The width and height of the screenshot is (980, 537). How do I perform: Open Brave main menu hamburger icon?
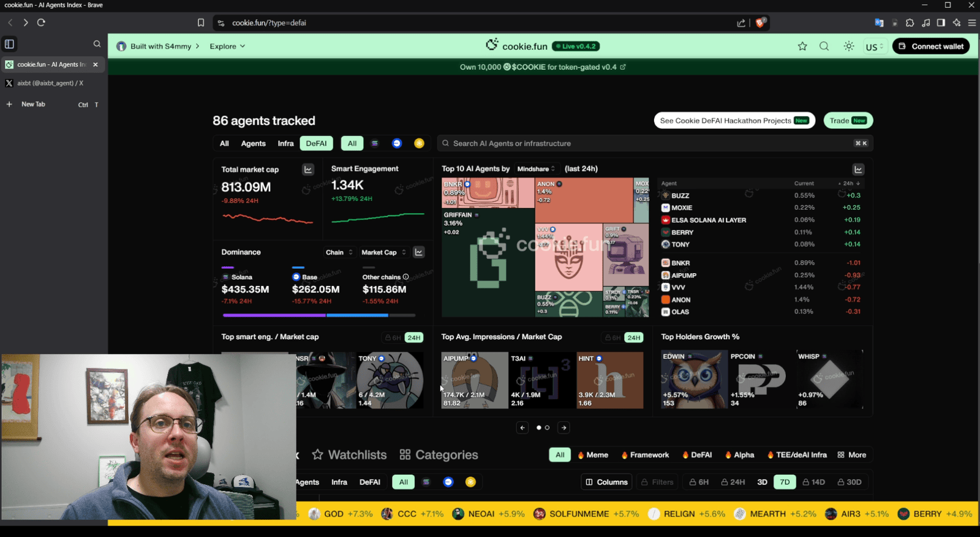click(x=971, y=23)
